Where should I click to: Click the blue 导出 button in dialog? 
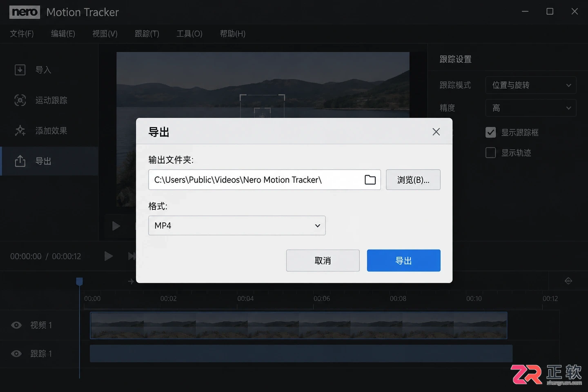pyautogui.click(x=403, y=261)
